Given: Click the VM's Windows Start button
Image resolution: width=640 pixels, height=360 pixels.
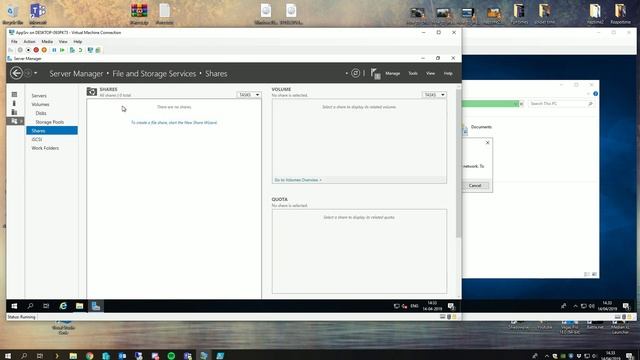Looking at the screenshot, I should [x=14, y=306].
